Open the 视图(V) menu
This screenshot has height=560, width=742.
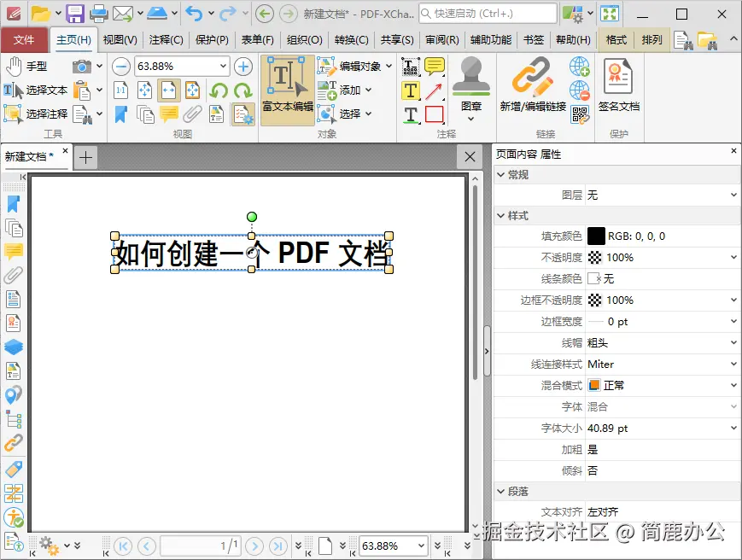pyautogui.click(x=119, y=39)
